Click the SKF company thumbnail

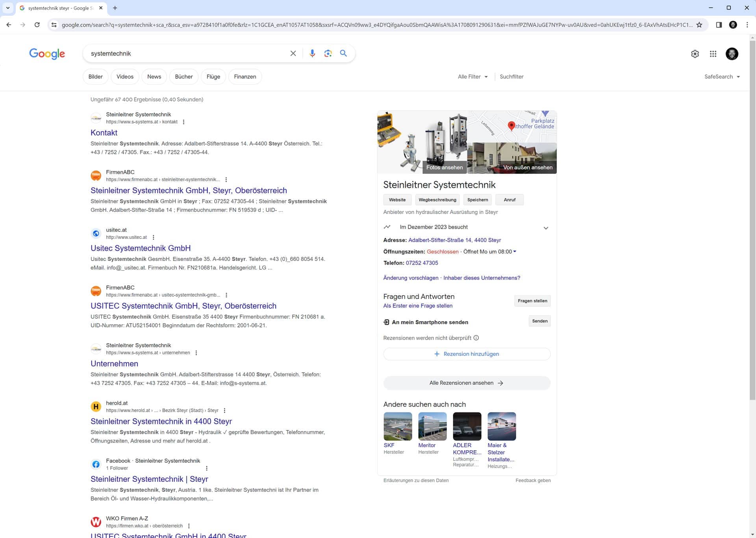coord(398,426)
